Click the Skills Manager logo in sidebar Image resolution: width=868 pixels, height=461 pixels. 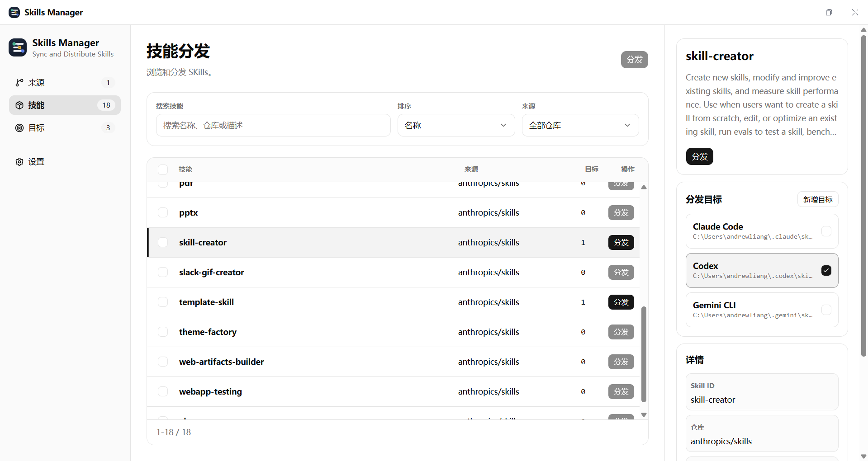[x=18, y=47]
